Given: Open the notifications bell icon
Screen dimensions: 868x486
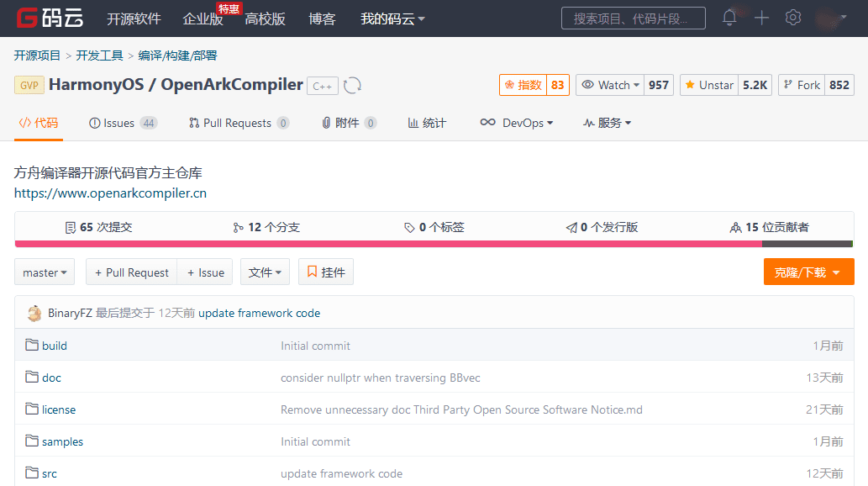Looking at the screenshot, I should pos(729,18).
